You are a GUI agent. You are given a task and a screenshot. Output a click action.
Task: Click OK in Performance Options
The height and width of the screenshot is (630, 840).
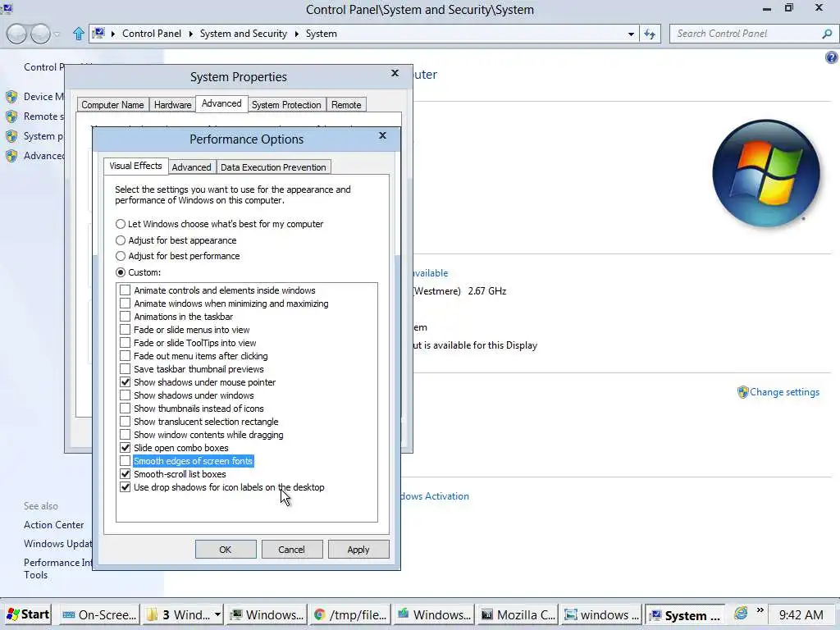pos(226,550)
